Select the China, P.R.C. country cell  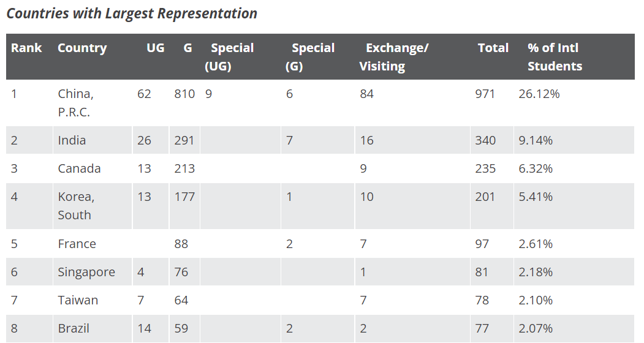pyautogui.click(x=75, y=103)
